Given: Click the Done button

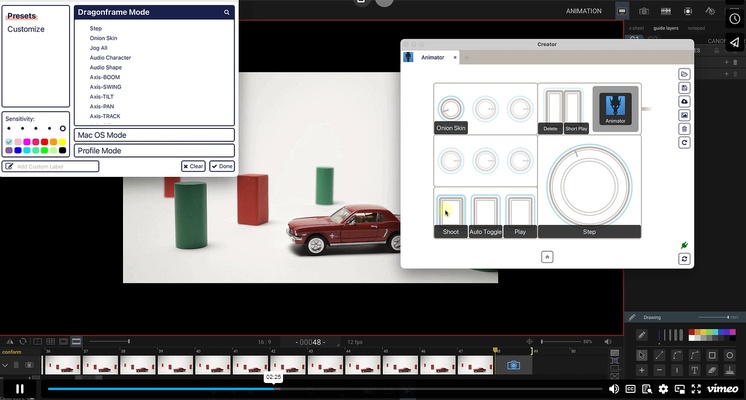Looking at the screenshot, I should click(x=222, y=166).
